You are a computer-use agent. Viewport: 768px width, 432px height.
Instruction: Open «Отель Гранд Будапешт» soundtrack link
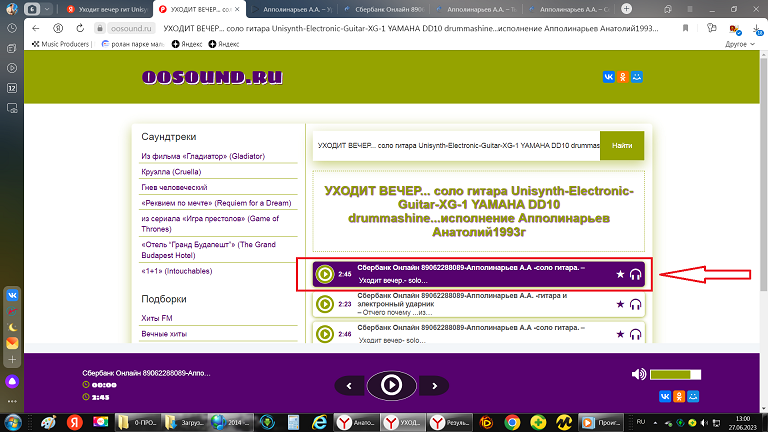click(208, 250)
